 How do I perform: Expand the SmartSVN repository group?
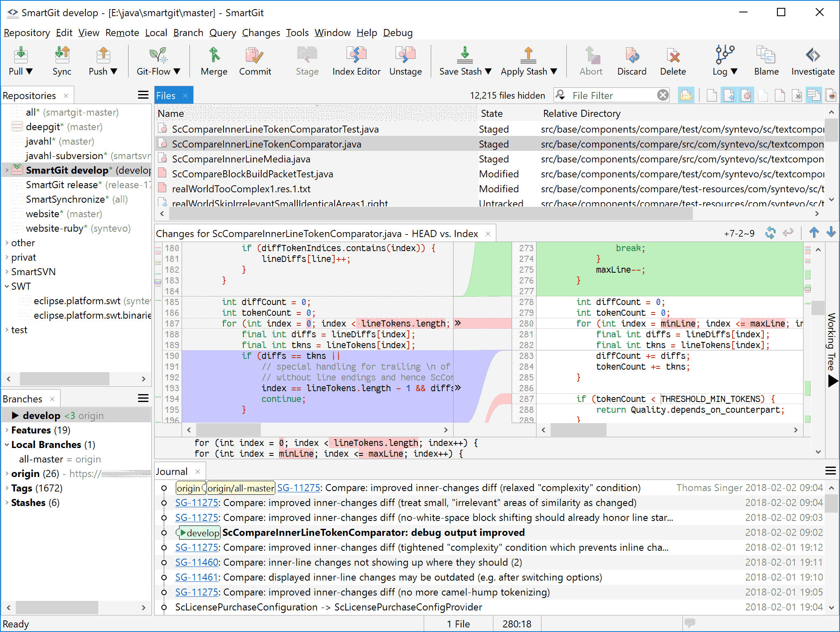pos(6,271)
